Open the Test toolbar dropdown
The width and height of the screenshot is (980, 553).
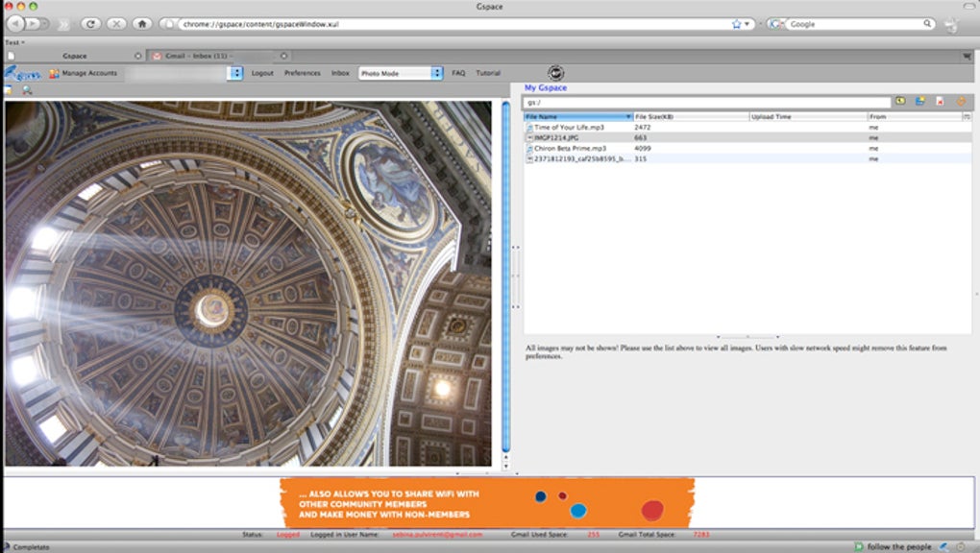tap(15, 42)
